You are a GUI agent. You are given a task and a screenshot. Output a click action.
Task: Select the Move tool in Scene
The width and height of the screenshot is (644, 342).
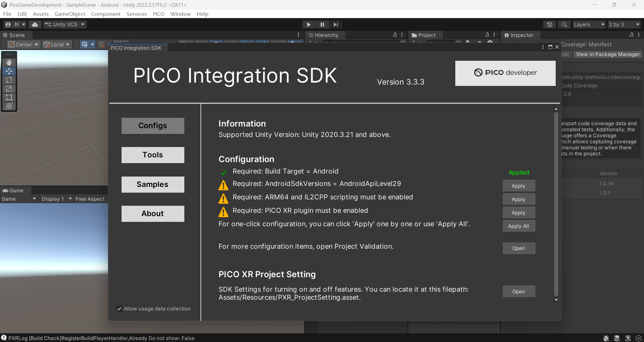9,71
